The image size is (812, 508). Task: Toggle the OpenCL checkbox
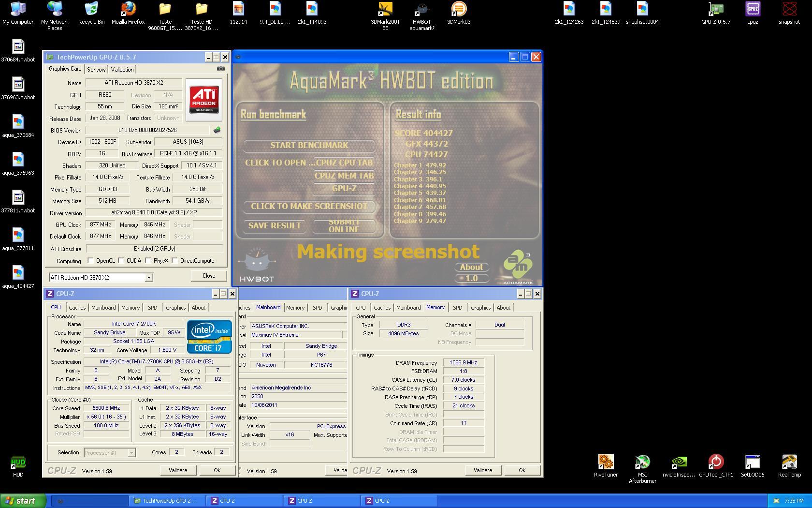pos(90,261)
